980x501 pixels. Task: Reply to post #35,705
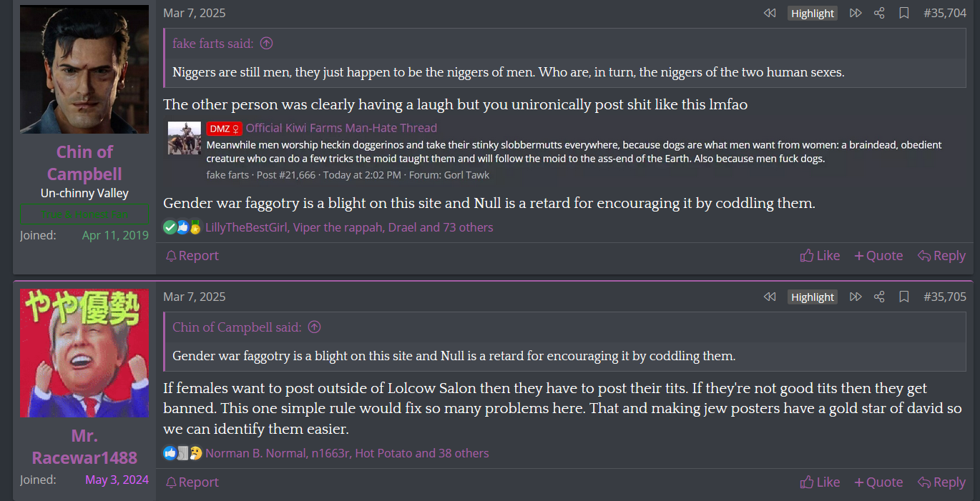[941, 482]
